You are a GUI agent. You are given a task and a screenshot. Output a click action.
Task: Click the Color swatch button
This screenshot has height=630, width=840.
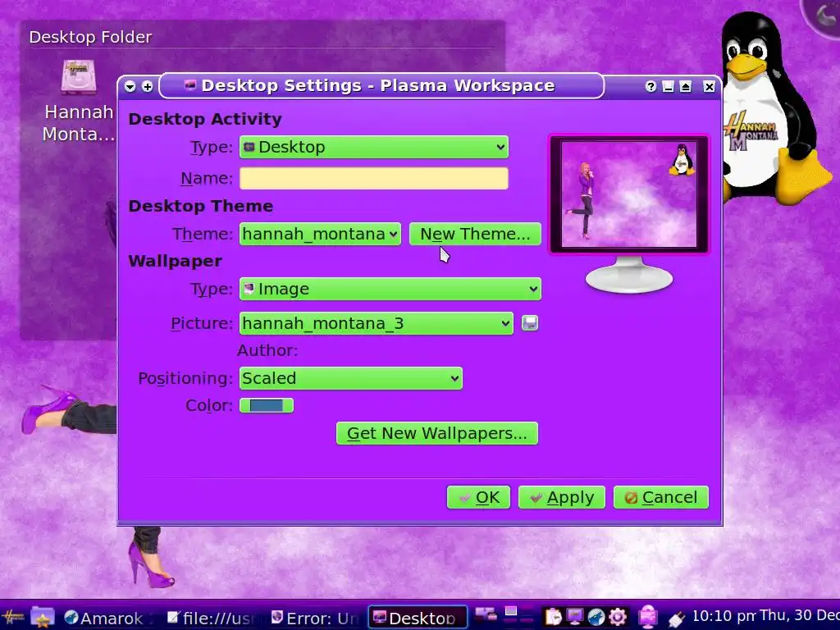(x=267, y=405)
